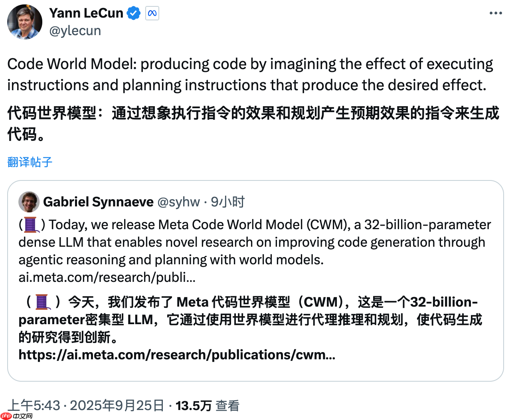Click the Gabriel Synnaeve display name
Image resolution: width=514 pixels, height=420 pixels.
pyautogui.click(x=98, y=202)
